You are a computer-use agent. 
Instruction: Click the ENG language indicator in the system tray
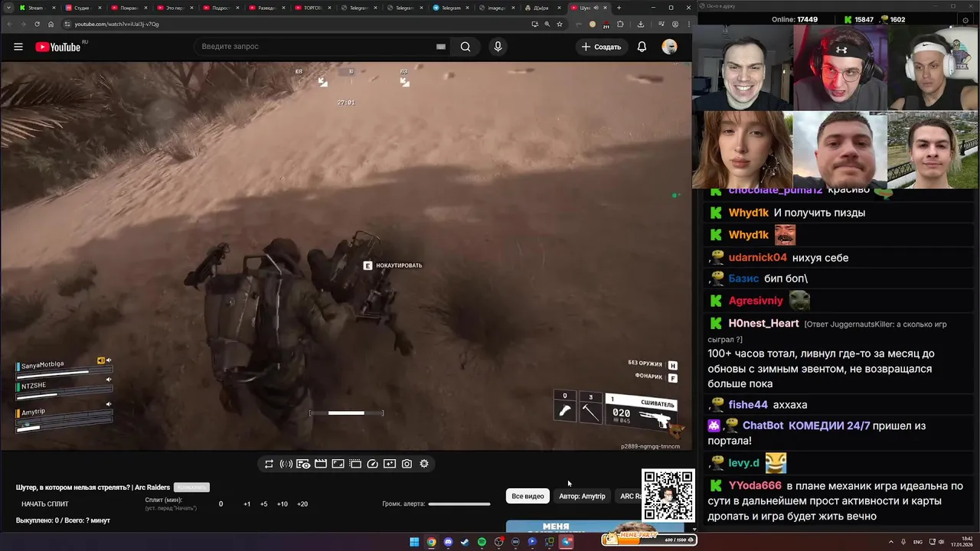[x=917, y=542]
